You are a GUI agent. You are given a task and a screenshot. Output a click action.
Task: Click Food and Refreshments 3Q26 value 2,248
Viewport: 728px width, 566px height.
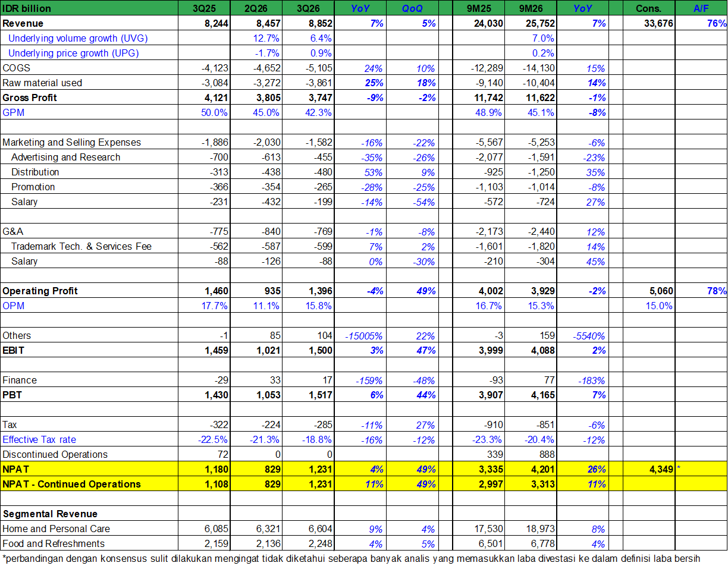coord(321,544)
